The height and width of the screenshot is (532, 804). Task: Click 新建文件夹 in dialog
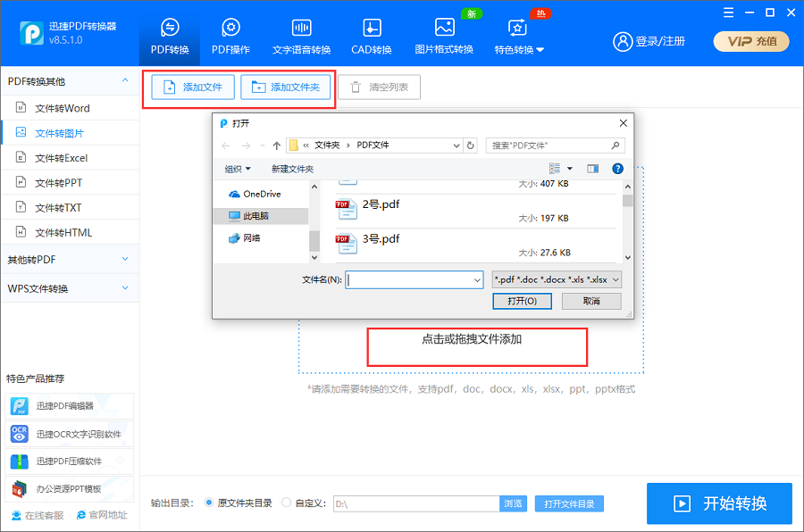pyautogui.click(x=292, y=169)
